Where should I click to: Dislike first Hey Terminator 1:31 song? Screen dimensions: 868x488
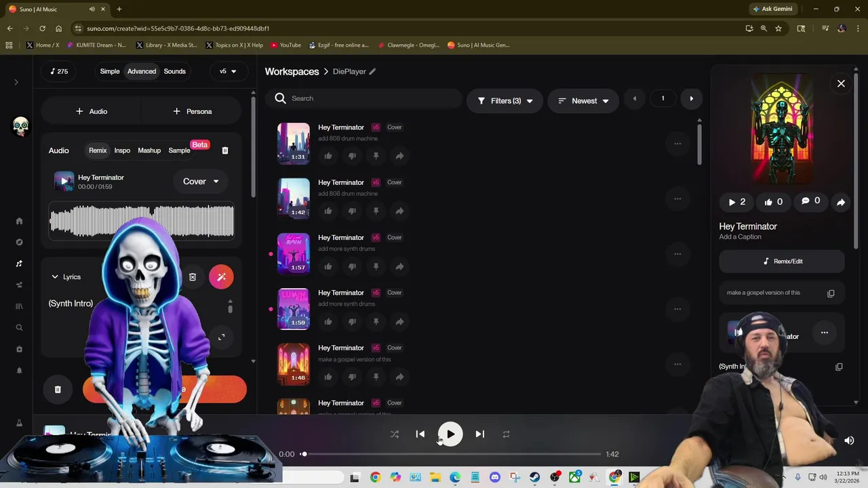(352, 156)
